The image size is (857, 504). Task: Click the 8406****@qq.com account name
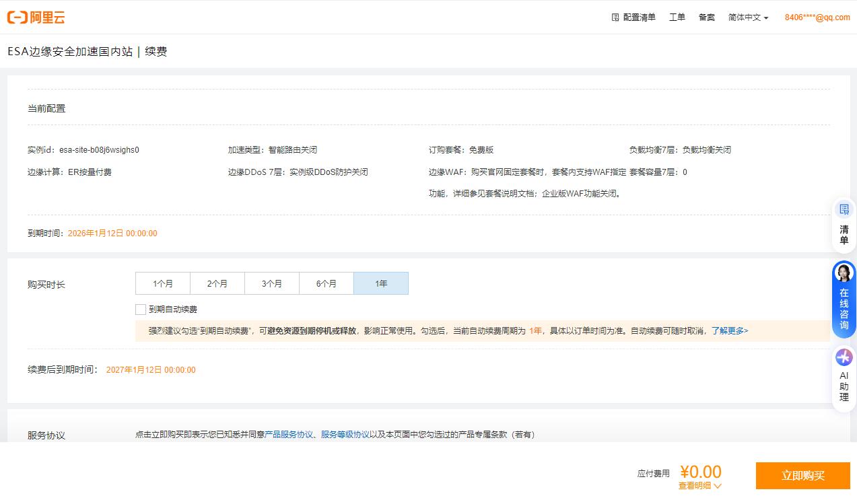tap(815, 17)
